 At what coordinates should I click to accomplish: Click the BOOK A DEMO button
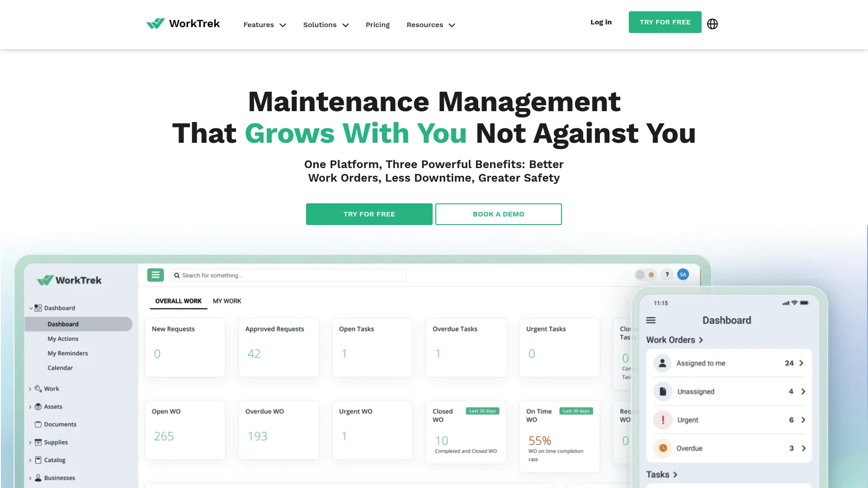[499, 214]
